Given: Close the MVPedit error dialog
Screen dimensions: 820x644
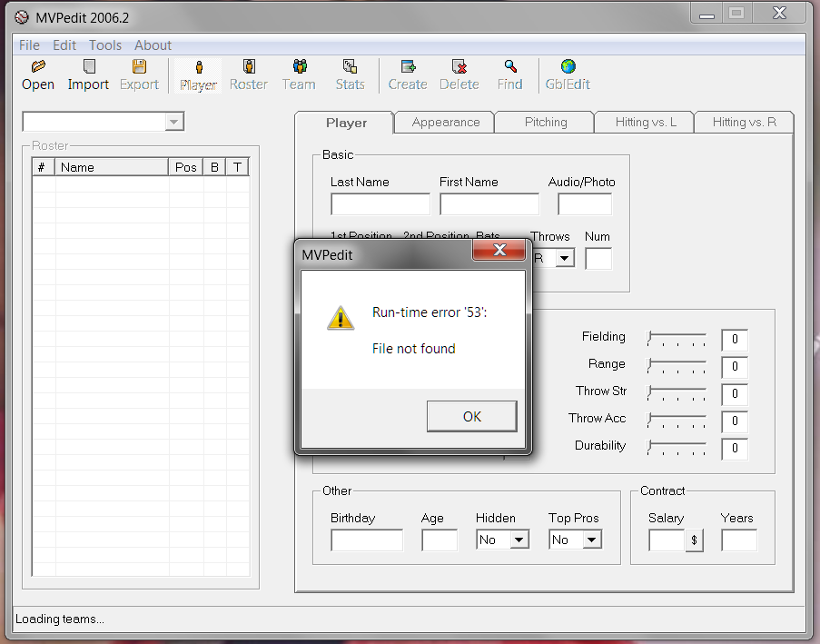Looking at the screenshot, I should click(x=499, y=250).
